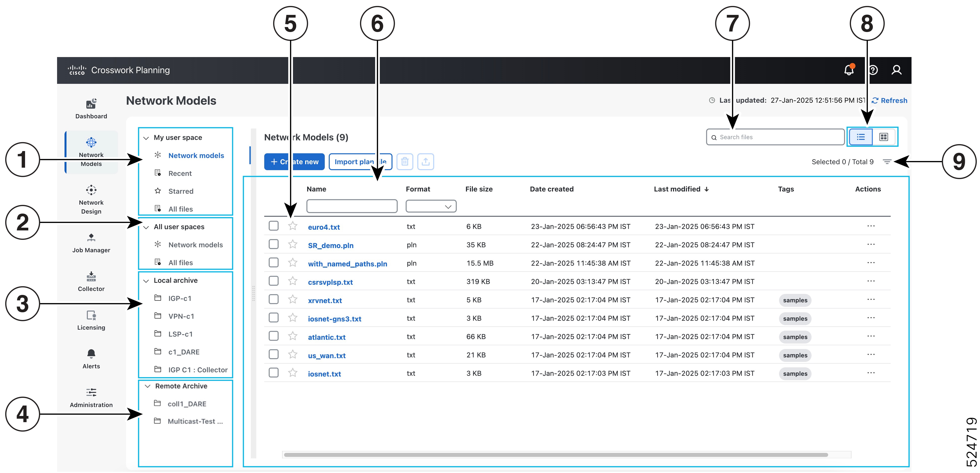Select the atlantic.txt checkbox

point(274,336)
